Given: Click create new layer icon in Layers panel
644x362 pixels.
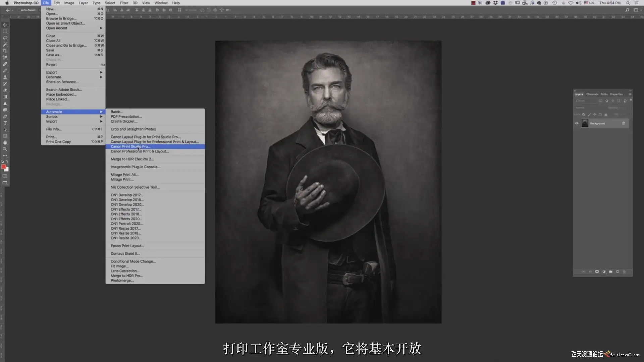Looking at the screenshot, I should click(x=617, y=272).
